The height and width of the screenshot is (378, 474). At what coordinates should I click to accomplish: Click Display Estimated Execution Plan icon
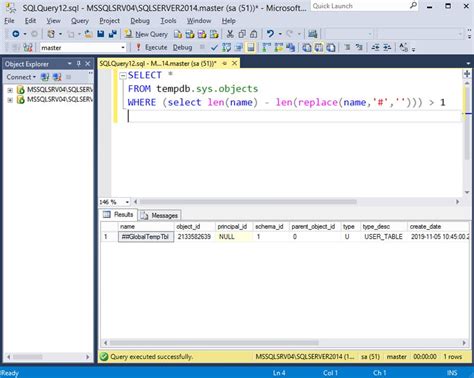click(x=226, y=48)
